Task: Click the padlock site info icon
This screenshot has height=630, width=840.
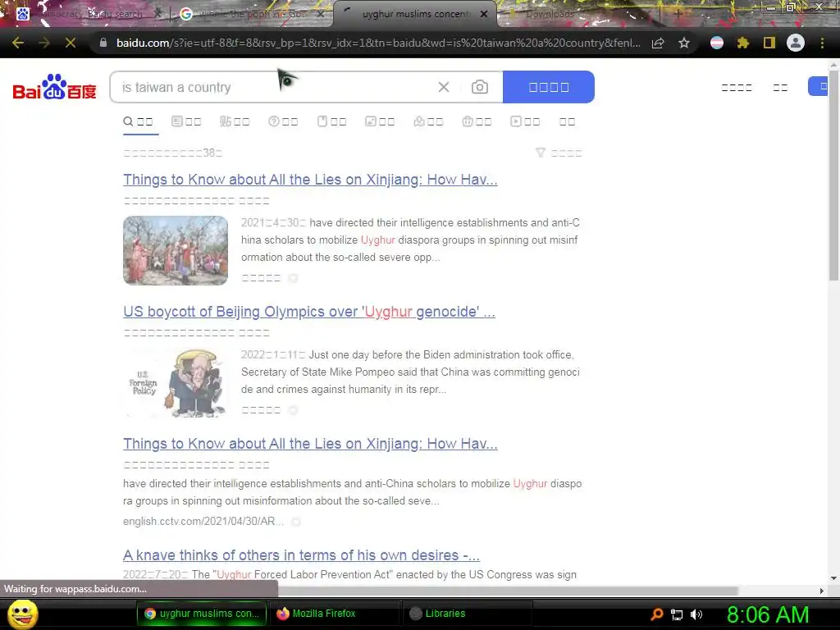Action: pyautogui.click(x=103, y=43)
